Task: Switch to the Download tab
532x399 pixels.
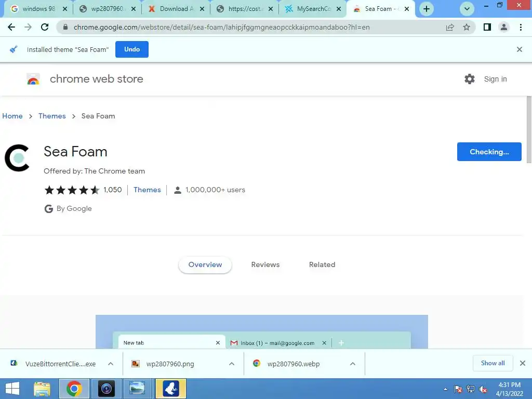Action: [176, 9]
